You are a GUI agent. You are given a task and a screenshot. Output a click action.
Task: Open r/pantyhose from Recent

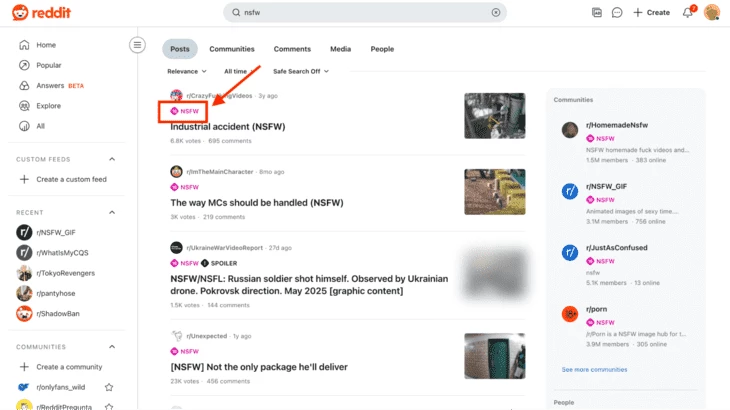(56, 293)
